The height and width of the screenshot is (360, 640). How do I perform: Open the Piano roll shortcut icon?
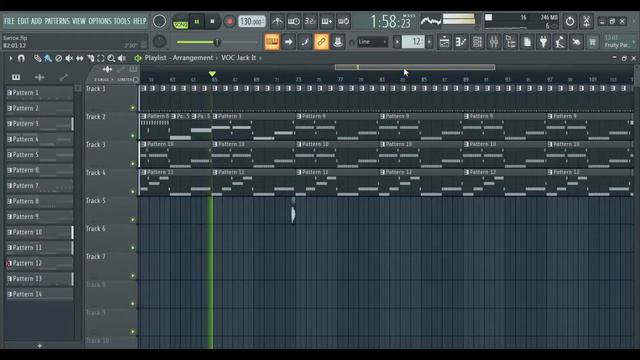461,42
